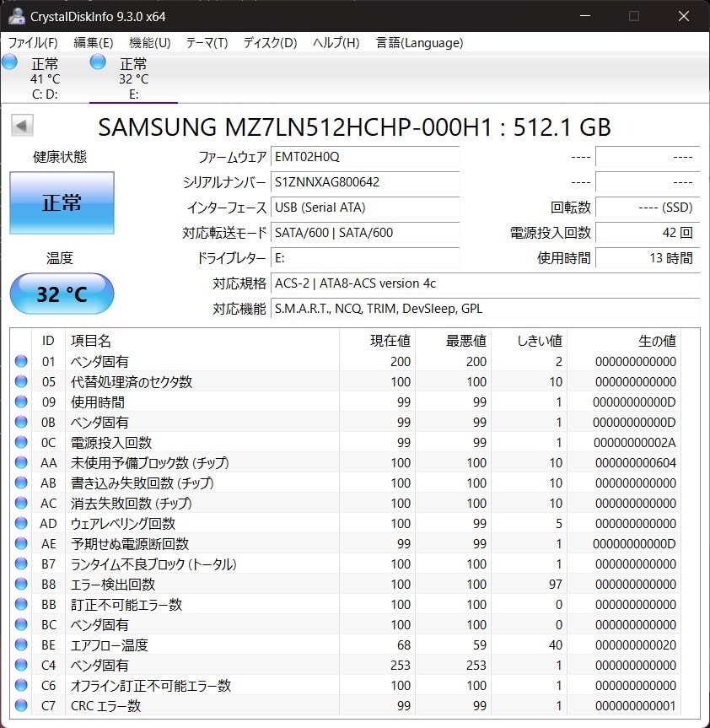Screen dimensions: 710x728
Task: Open the 言語(Language) menu
Action: [419, 43]
